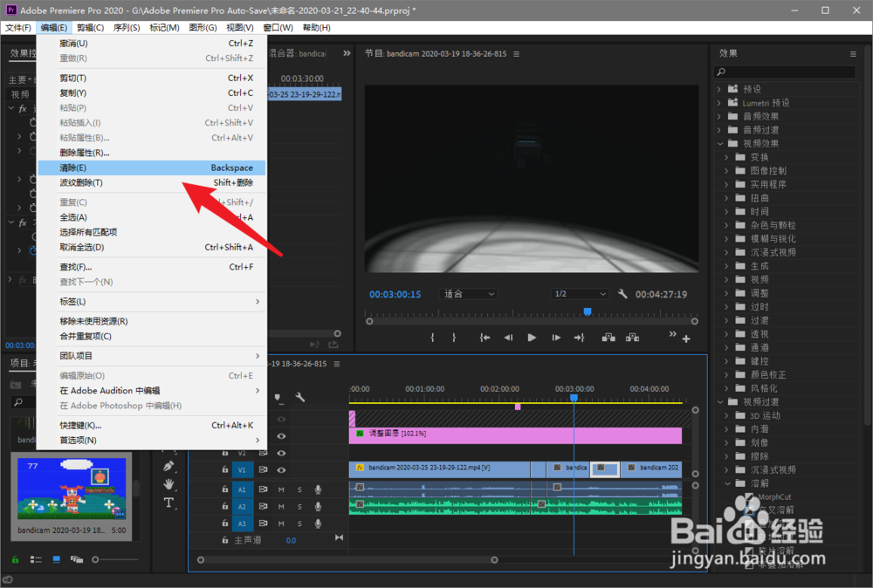This screenshot has height=588, width=873.
Task: Open the 文件(F) menu
Action: tap(18, 27)
